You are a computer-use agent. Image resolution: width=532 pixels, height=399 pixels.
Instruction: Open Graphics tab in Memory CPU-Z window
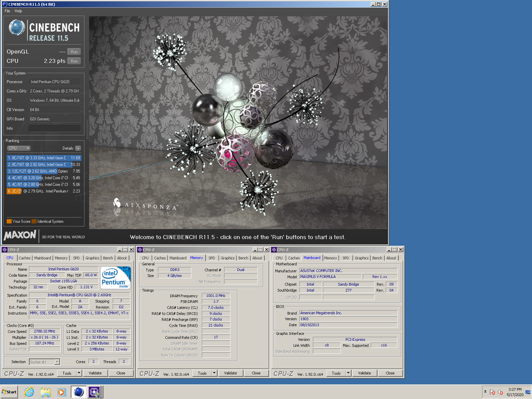point(228,258)
